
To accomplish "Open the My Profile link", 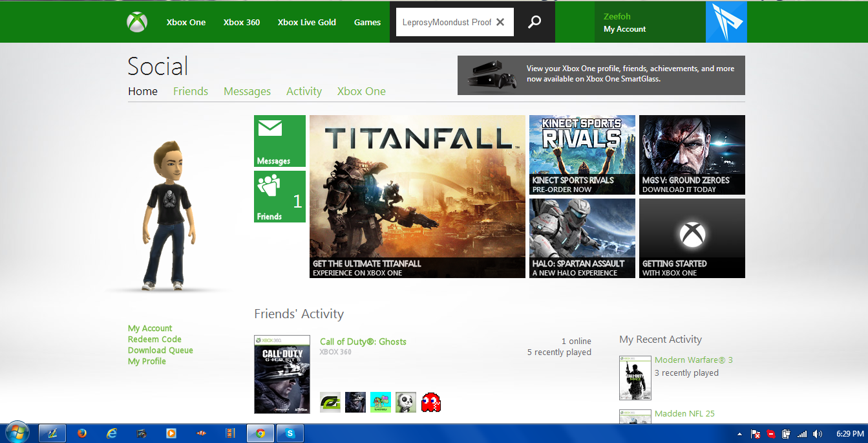I will [x=147, y=362].
